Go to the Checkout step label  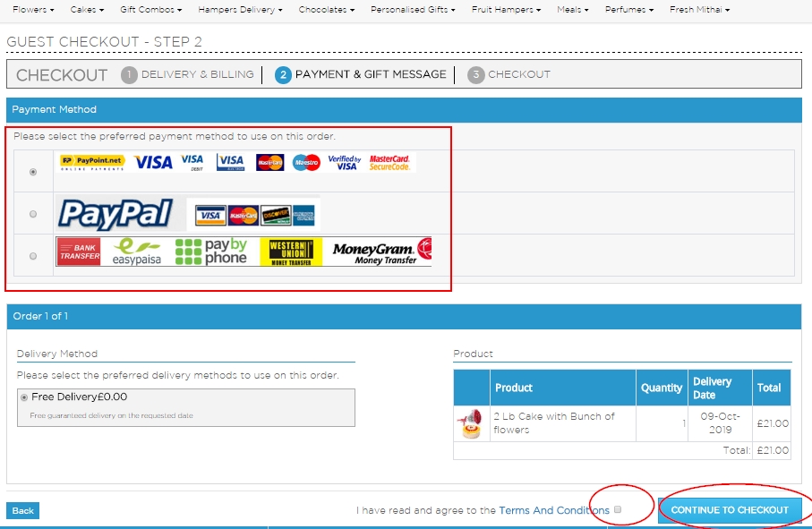coord(519,74)
